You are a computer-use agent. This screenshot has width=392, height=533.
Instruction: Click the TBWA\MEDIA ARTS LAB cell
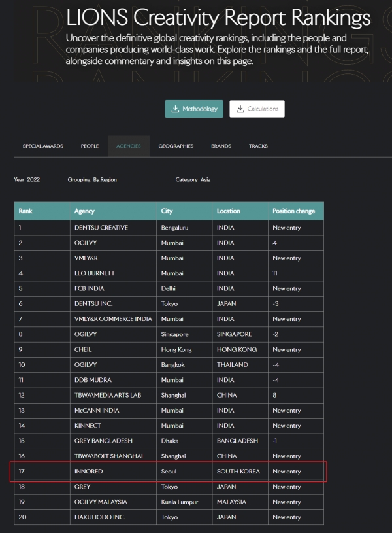[x=113, y=395]
